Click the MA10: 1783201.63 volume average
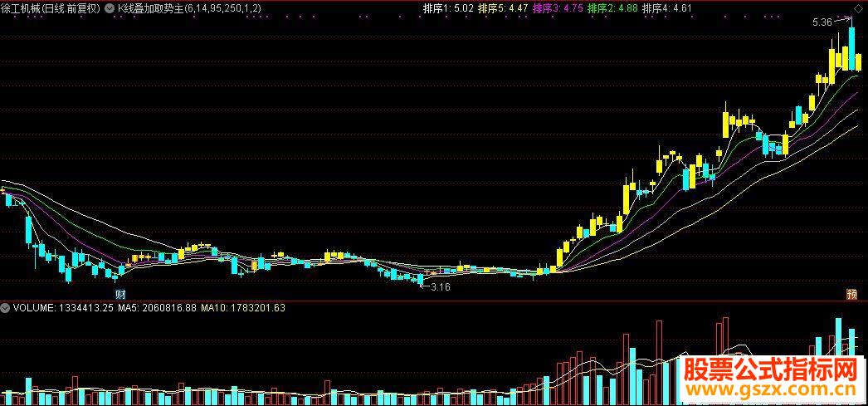Viewport: 868px width, 406px height. coord(242,307)
